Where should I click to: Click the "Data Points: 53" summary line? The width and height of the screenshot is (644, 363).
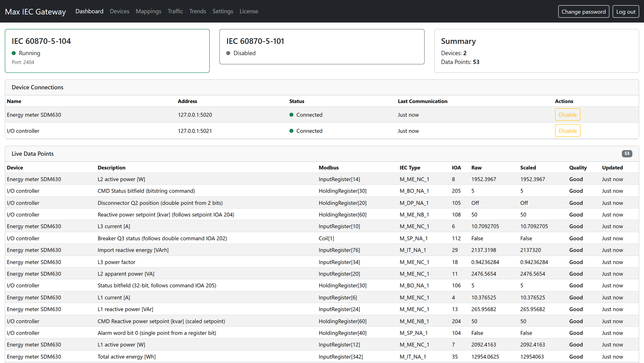460,62
